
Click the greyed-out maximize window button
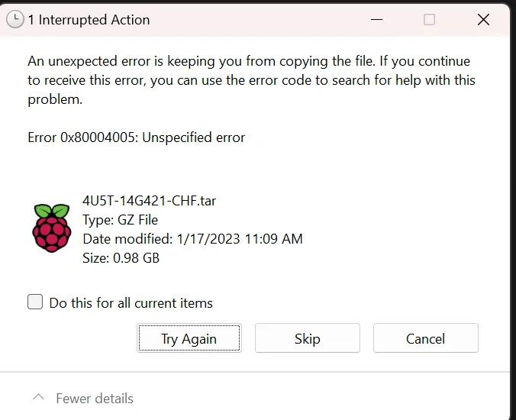click(429, 20)
